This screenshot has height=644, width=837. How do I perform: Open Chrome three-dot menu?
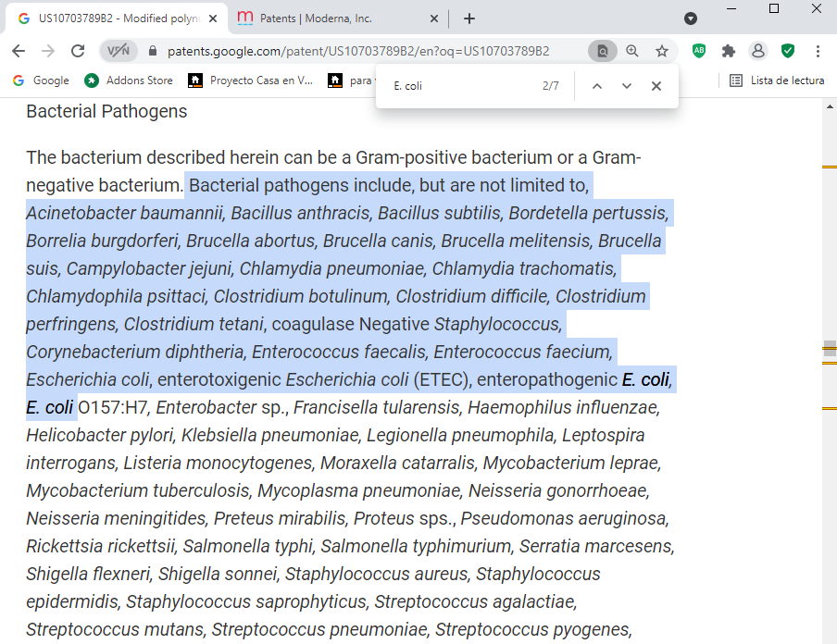[x=818, y=51]
